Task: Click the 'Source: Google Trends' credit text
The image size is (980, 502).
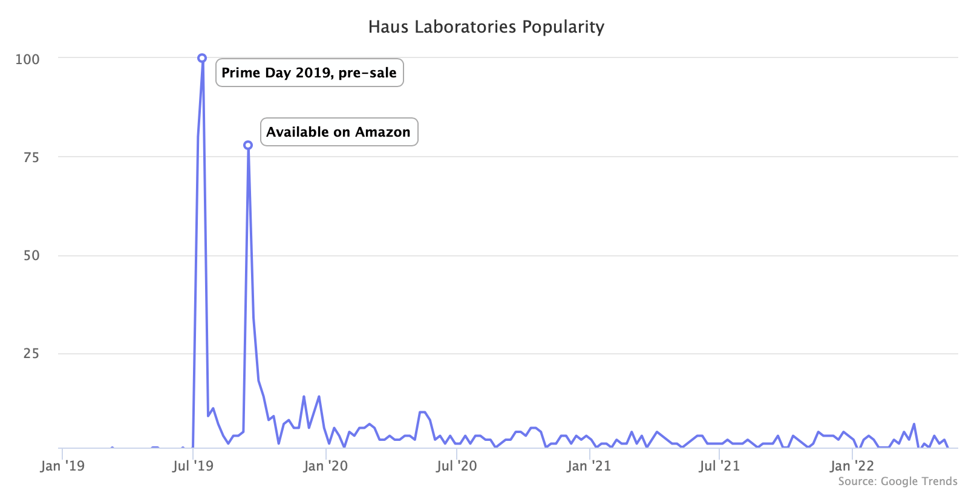Action: pyautogui.click(x=898, y=481)
